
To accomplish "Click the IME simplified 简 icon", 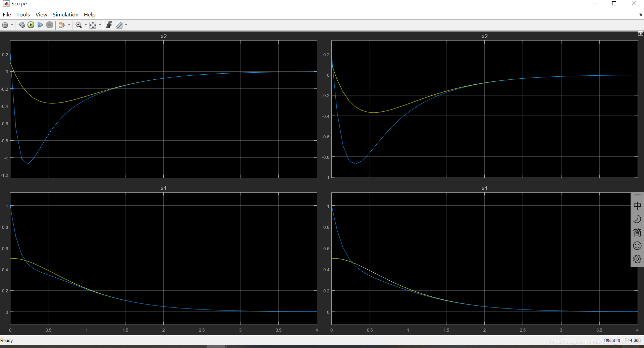I will point(637,232).
